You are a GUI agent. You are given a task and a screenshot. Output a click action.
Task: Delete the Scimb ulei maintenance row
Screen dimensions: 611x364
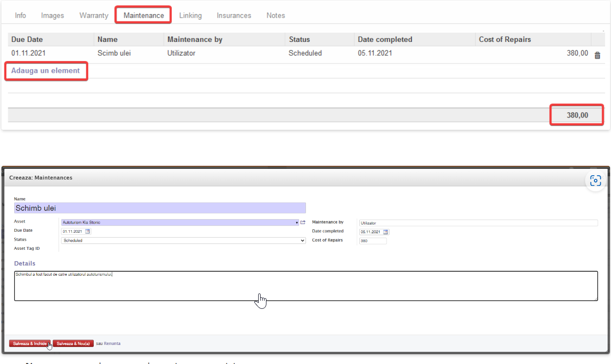pyautogui.click(x=597, y=56)
